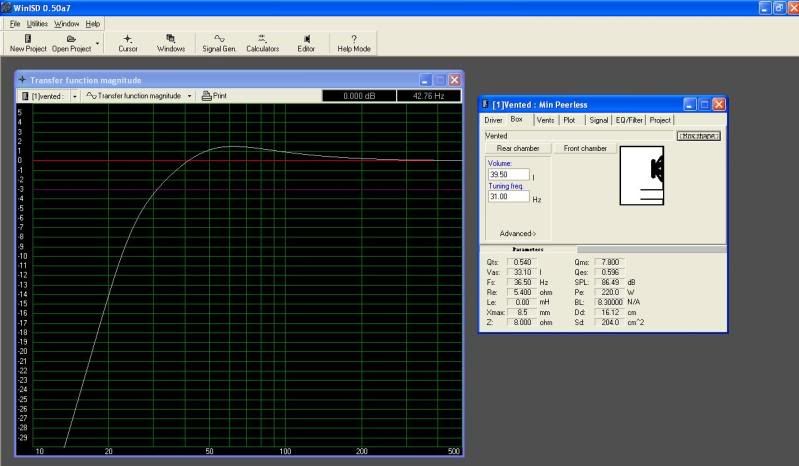Print the transfer function graph

213,96
